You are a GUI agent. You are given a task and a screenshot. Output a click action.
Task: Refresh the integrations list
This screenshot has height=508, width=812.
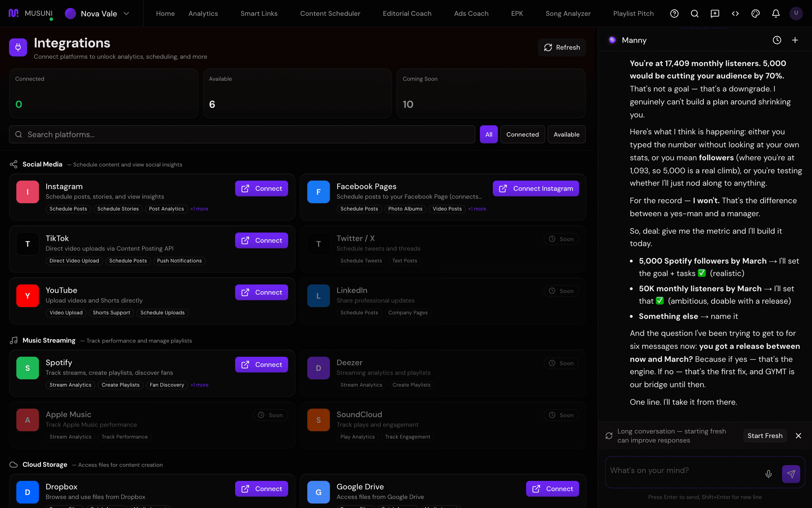pyautogui.click(x=562, y=47)
